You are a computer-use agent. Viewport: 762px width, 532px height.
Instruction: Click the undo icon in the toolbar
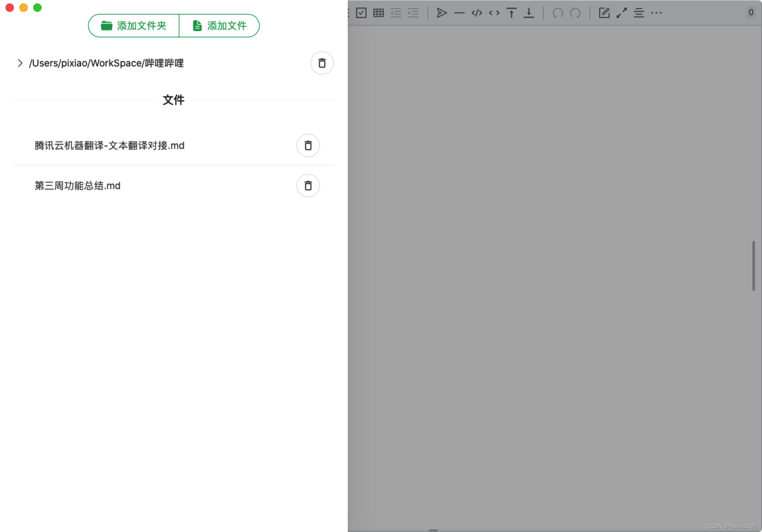[x=558, y=13]
